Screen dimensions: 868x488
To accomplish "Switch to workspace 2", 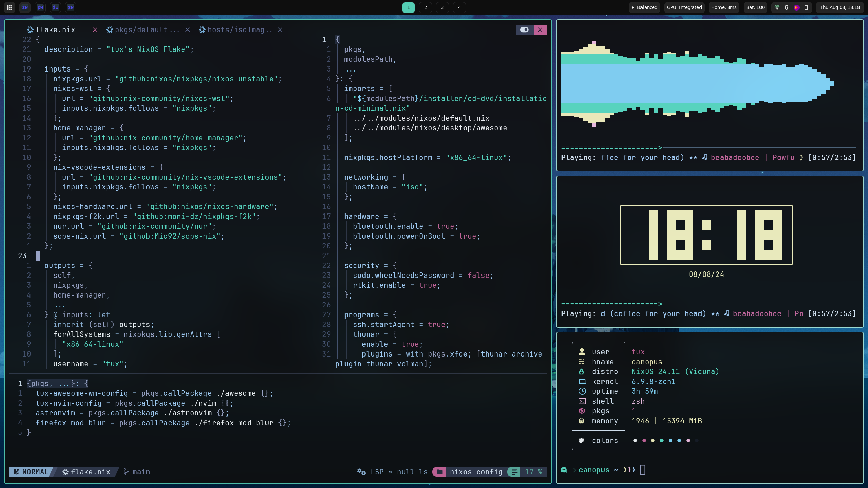I will 425,7.
